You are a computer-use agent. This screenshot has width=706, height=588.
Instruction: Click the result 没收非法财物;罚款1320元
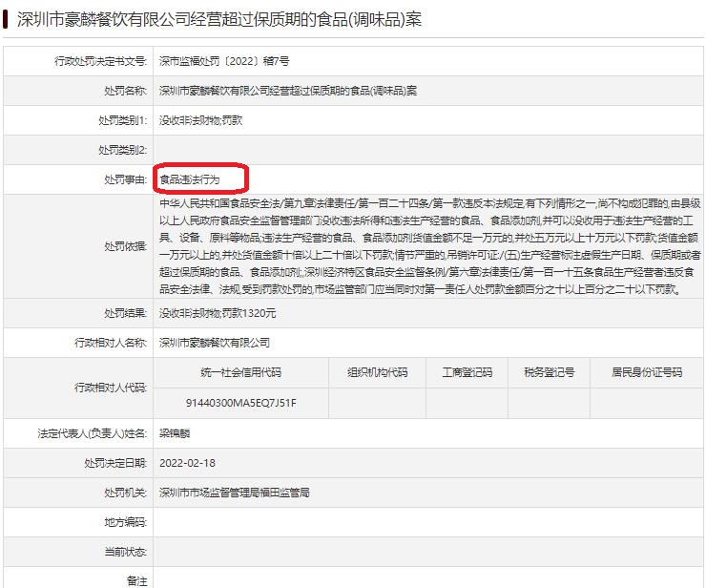[218, 313]
